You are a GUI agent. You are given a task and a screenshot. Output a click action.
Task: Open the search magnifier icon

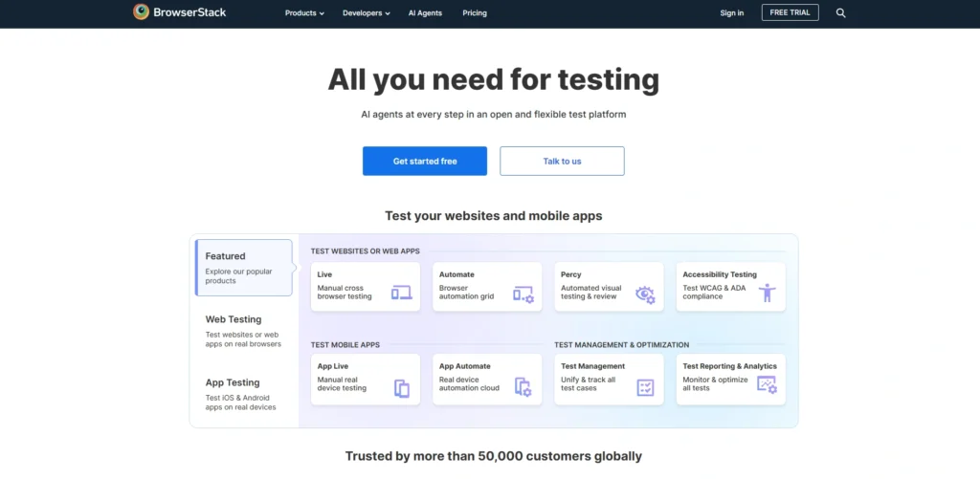[840, 12]
